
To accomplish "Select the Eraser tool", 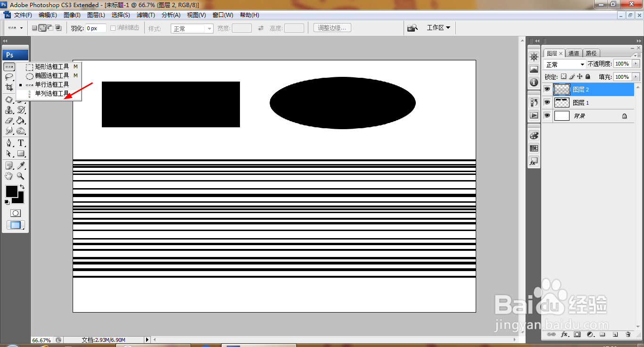I will click(9, 121).
